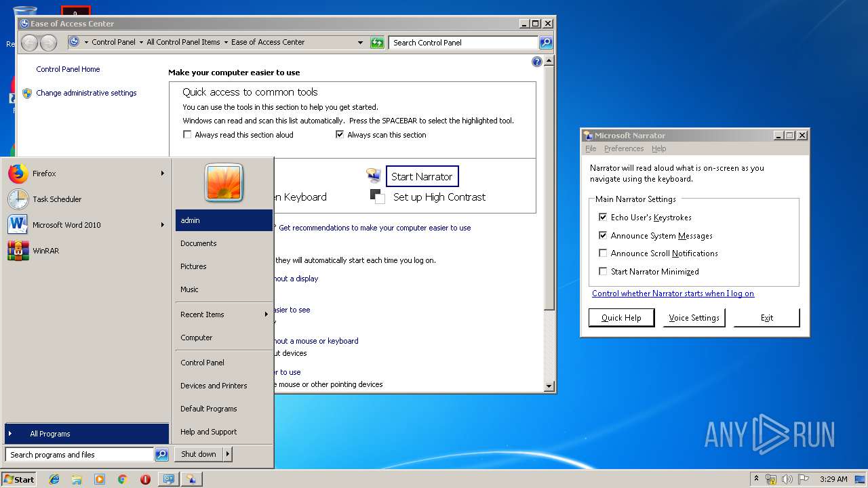Expand All Control Panel Items breadcrumb arrow

click(x=226, y=43)
